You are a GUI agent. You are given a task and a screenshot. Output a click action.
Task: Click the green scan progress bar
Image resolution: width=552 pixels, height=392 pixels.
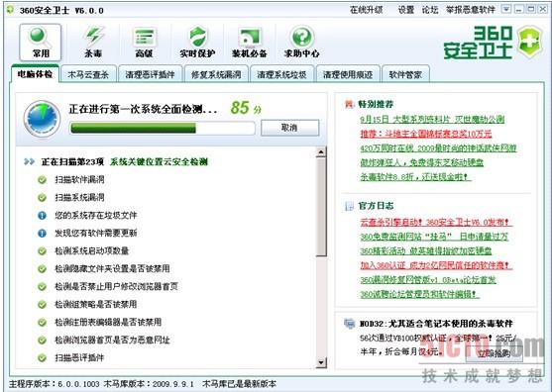click(x=163, y=128)
